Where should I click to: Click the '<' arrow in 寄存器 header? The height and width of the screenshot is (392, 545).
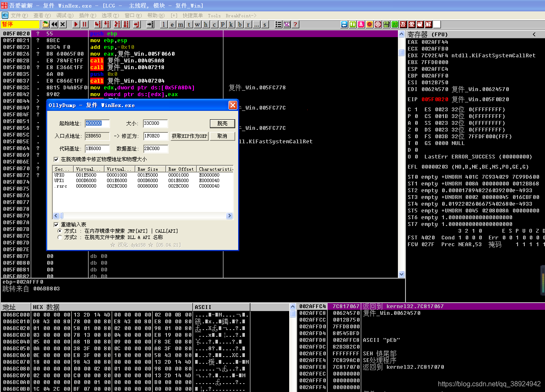tap(534, 34)
